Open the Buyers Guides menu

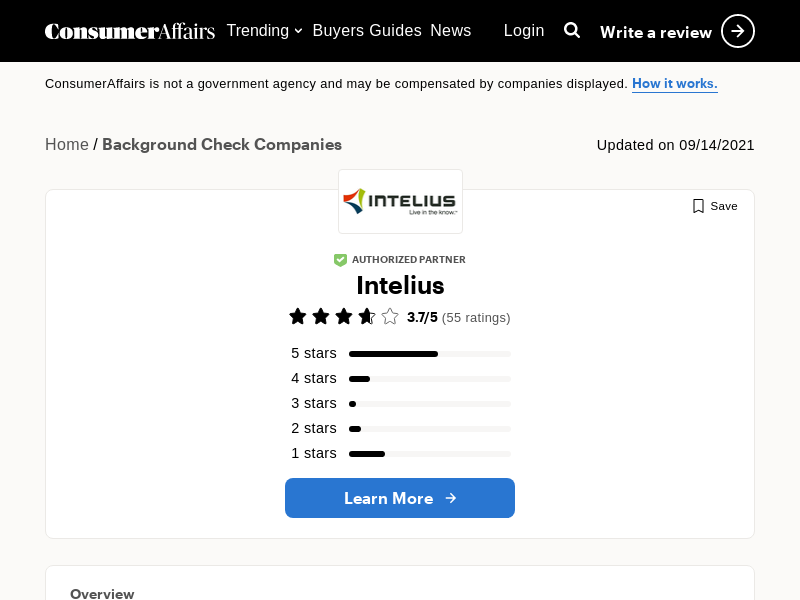tap(367, 31)
